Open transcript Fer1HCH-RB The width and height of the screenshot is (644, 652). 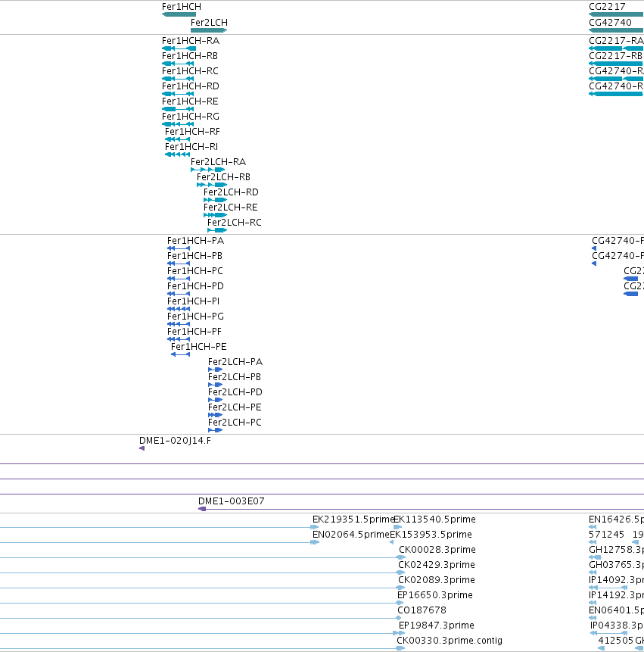[x=190, y=56]
